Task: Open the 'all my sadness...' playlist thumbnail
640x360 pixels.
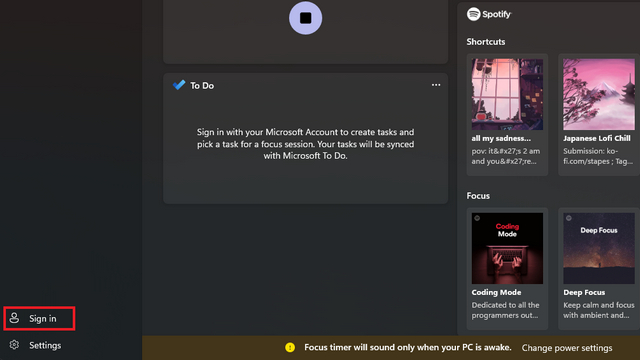Action: click(x=507, y=94)
